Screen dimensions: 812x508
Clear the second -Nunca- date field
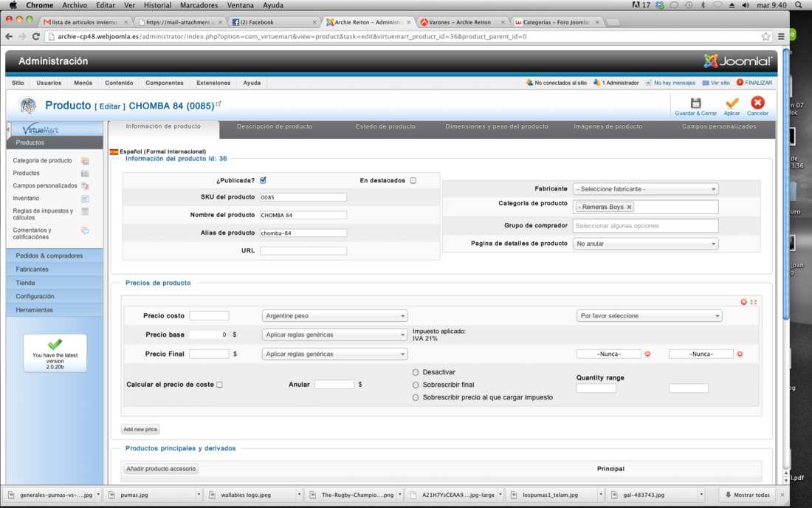click(x=740, y=354)
